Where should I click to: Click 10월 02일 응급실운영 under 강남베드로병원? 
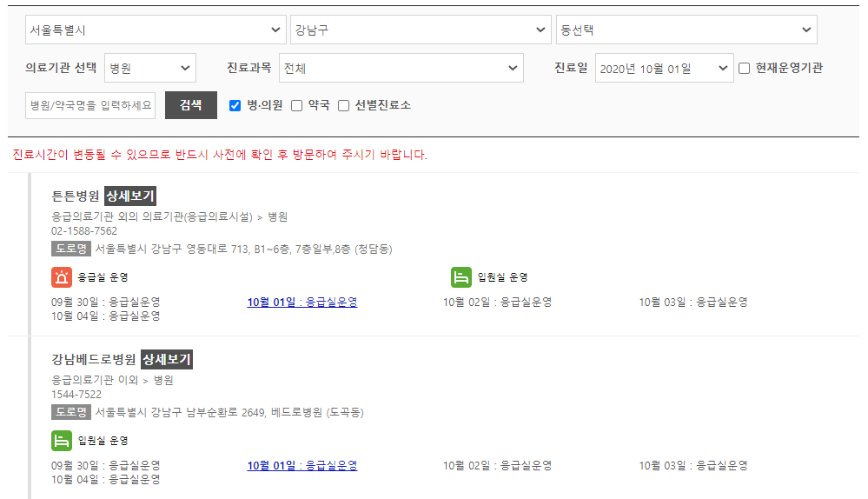497,466
